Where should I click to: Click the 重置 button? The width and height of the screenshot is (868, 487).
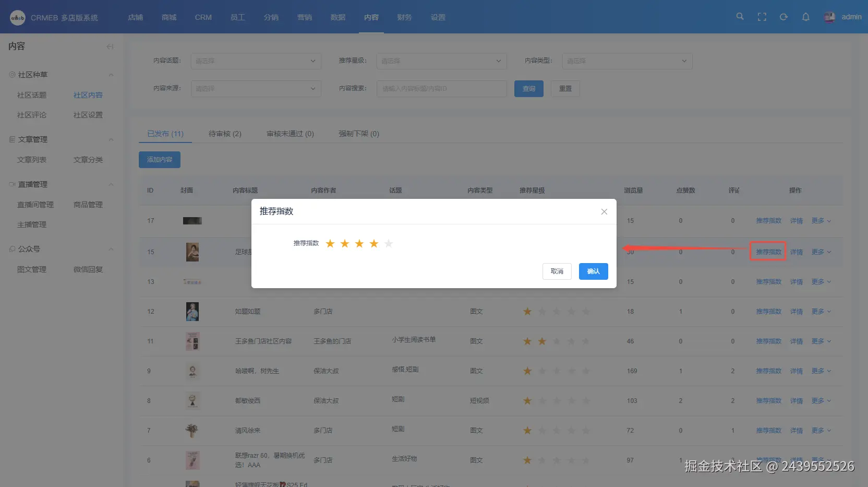click(x=565, y=89)
